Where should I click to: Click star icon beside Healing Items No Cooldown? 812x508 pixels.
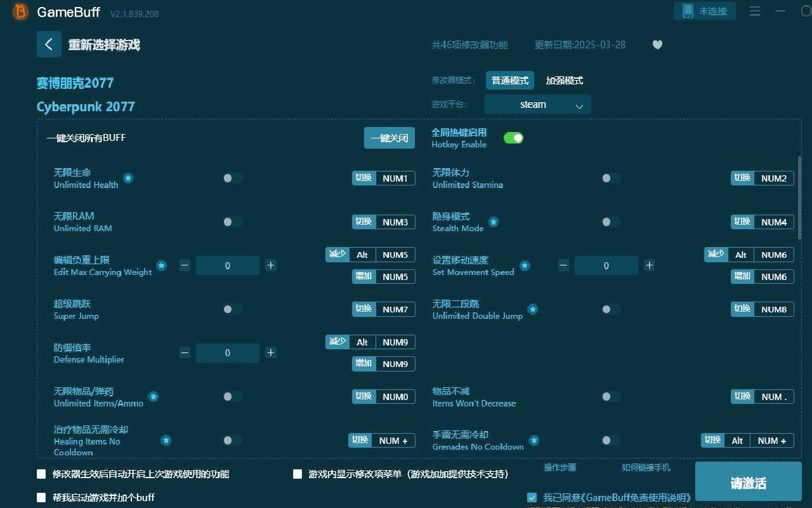[166, 440]
